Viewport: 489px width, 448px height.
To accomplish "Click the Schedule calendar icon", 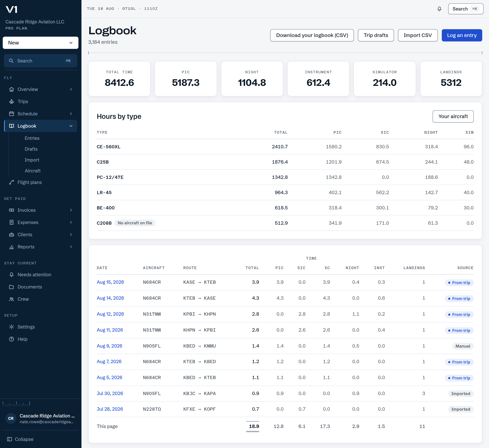I will [x=11, y=114].
